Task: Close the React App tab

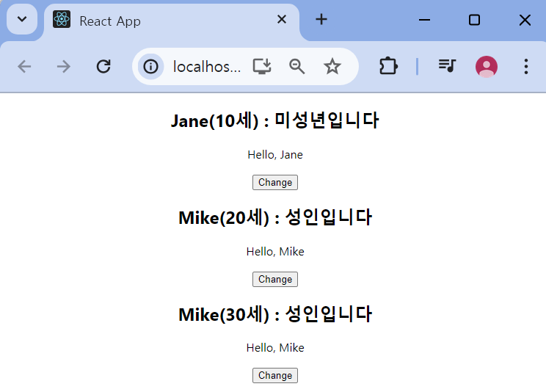Action: coord(281,19)
